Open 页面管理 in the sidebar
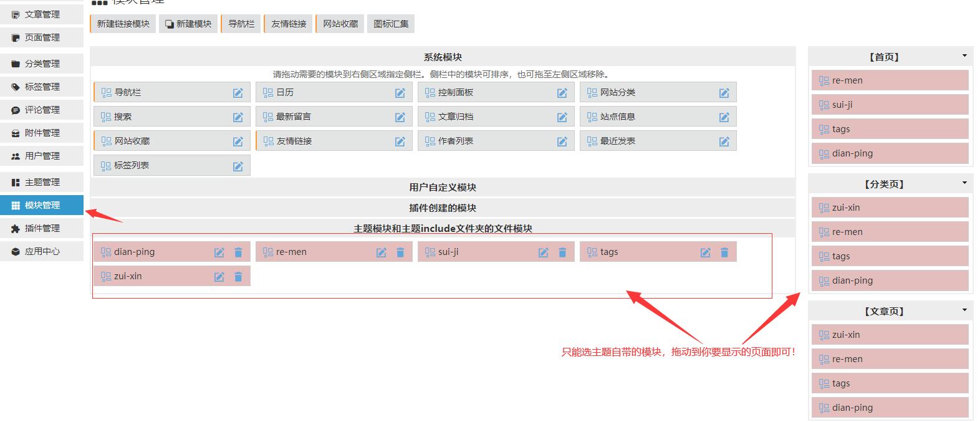The width and height of the screenshot is (980, 422). [x=42, y=37]
